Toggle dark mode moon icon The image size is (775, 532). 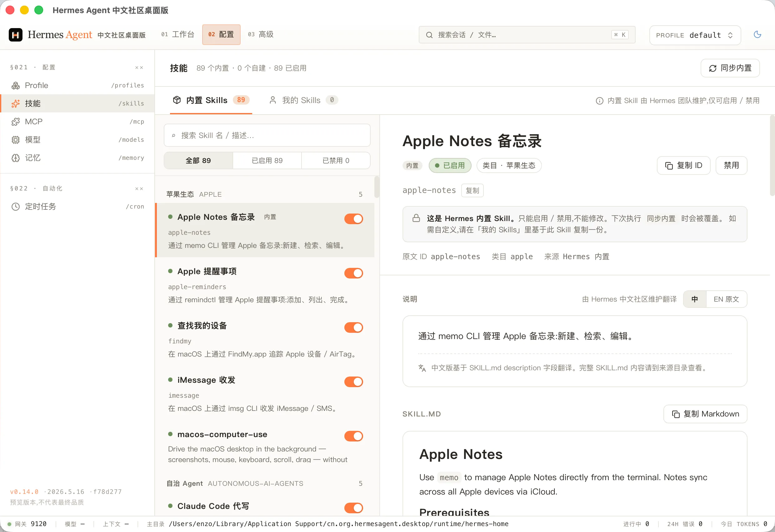pyautogui.click(x=757, y=35)
